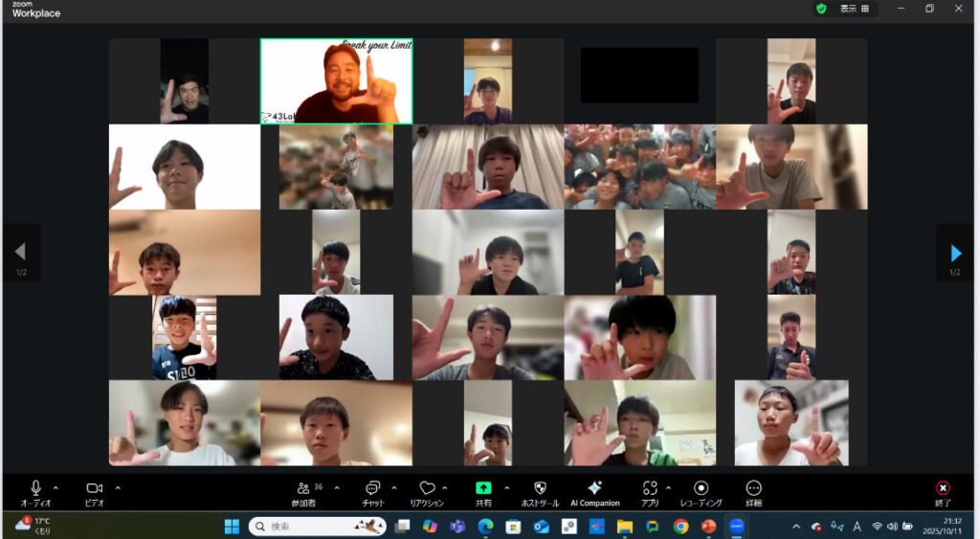The image size is (980, 539).
Task: Open the アプリ apps icon
Action: pyautogui.click(x=650, y=488)
